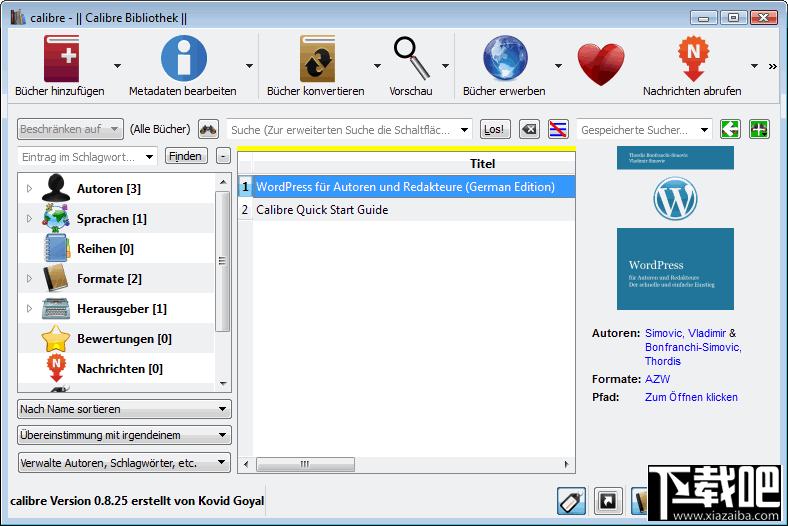Clear the search with the backspace icon
Screen dimensions: 788x526
[x=529, y=130]
